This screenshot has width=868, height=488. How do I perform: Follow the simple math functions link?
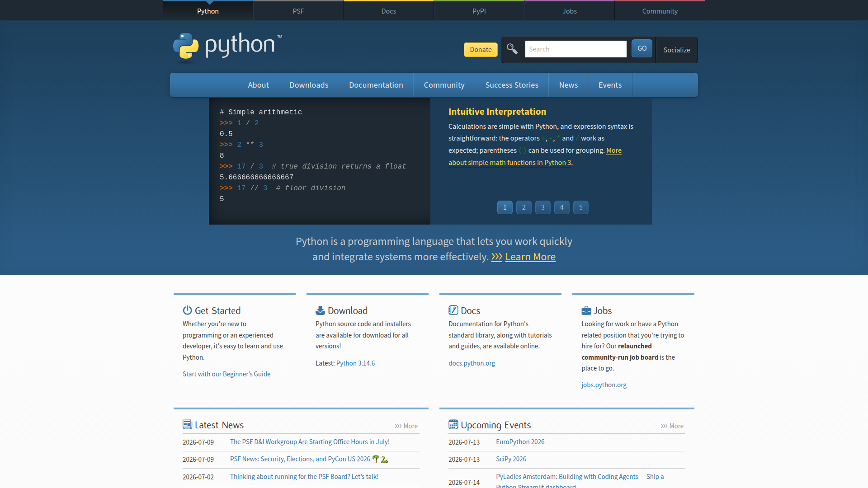509,163
